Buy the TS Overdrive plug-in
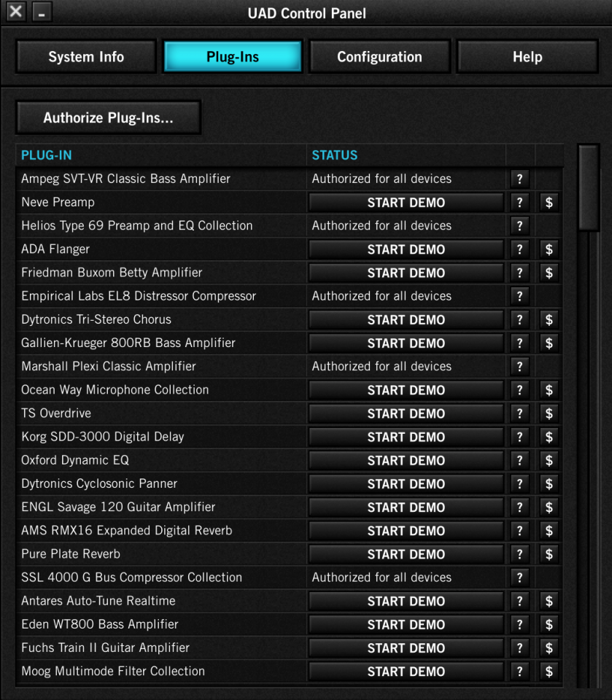This screenshot has height=700, width=612. click(549, 413)
